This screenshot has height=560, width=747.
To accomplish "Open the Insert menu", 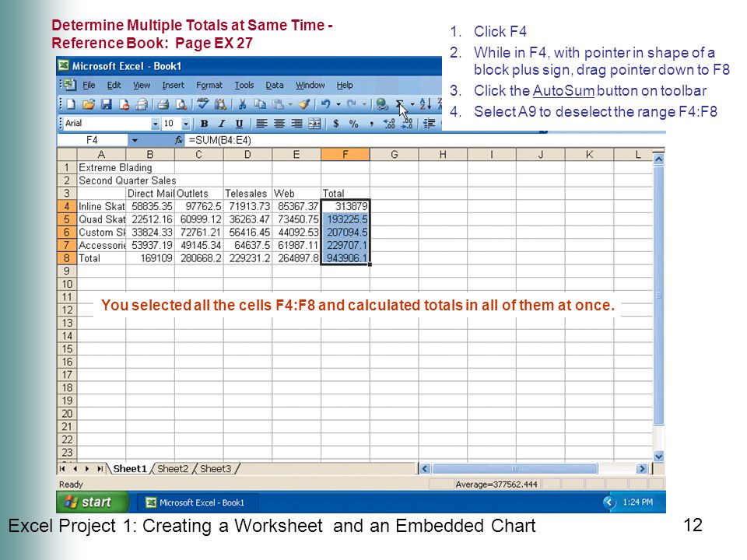I will (173, 86).
